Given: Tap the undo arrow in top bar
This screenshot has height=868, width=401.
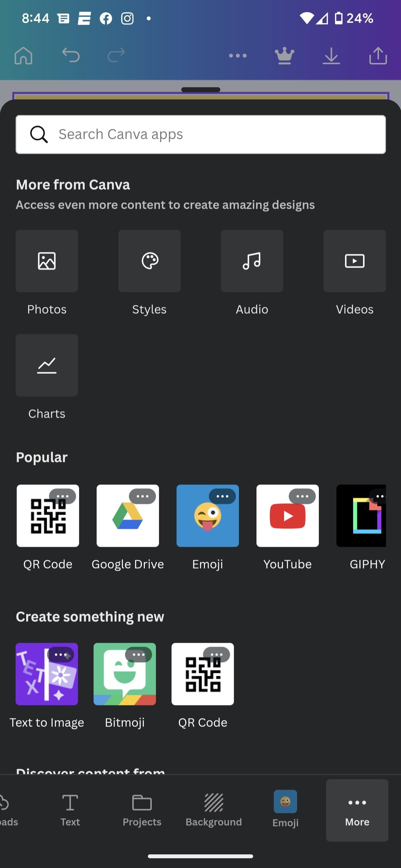Looking at the screenshot, I should [71, 55].
